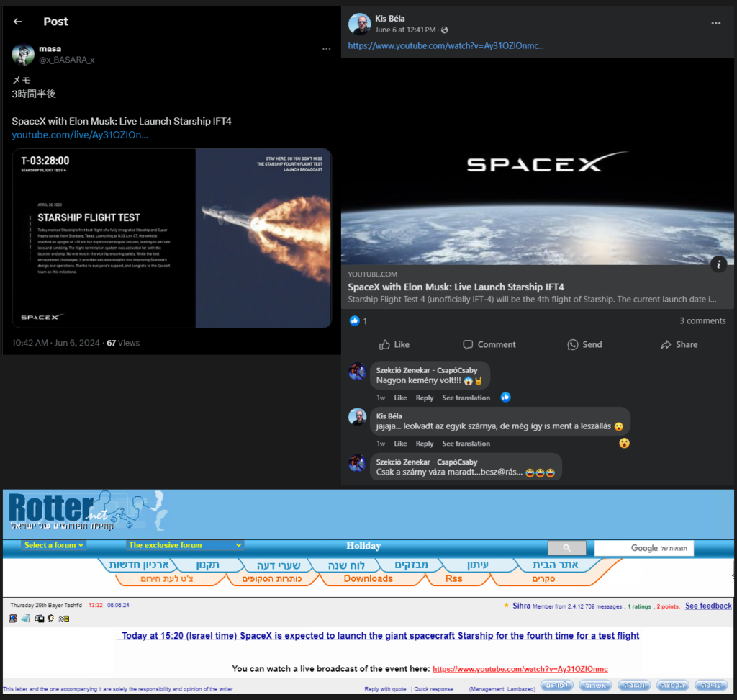The height and width of the screenshot is (700, 737).
Task: Open Szekció Zenekar's avatar on the 'Csak a szárny' comment
Action: tap(357, 463)
